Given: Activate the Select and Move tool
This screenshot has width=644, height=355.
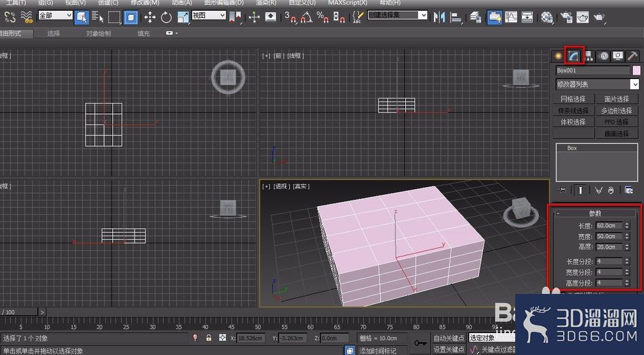Looking at the screenshot, I should pos(150,17).
